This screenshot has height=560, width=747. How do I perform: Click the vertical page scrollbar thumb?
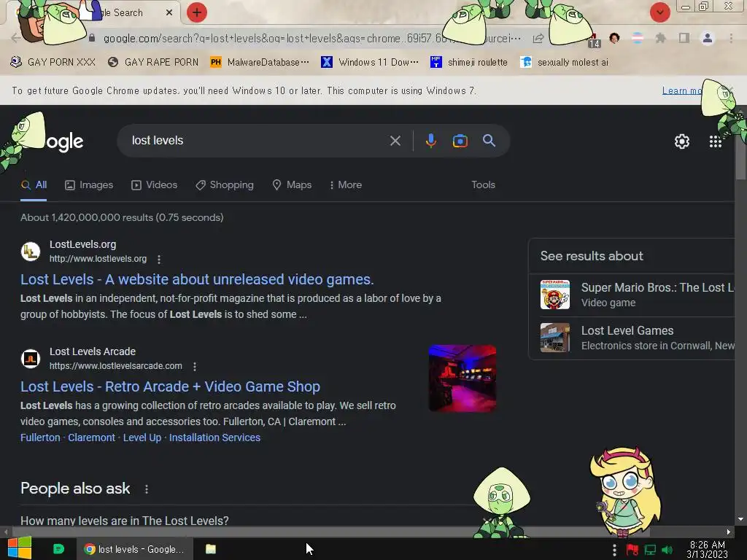click(x=741, y=158)
